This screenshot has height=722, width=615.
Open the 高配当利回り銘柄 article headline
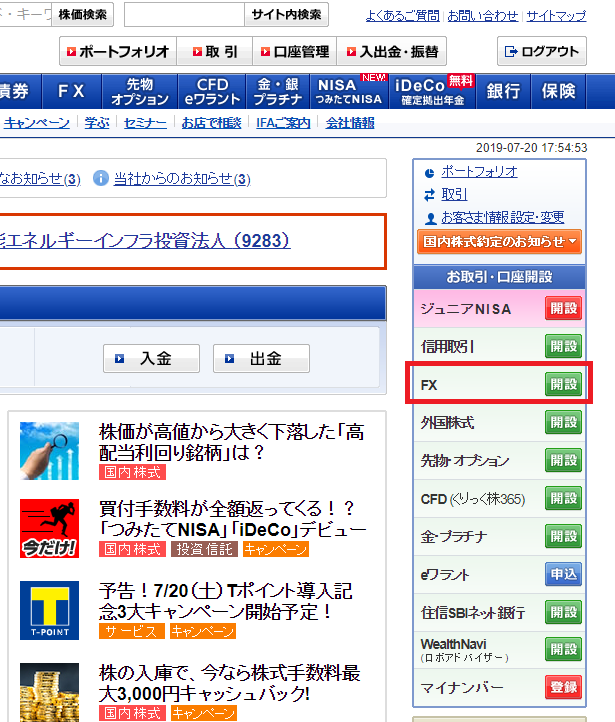click(x=232, y=442)
